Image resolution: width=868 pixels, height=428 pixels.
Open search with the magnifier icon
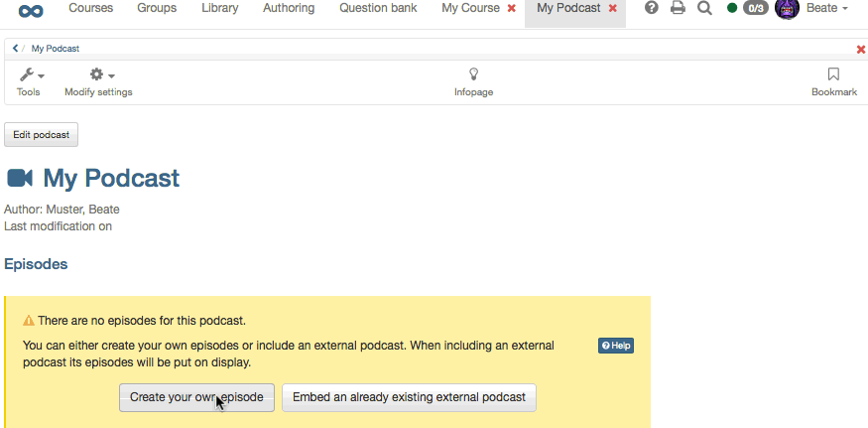click(x=704, y=9)
